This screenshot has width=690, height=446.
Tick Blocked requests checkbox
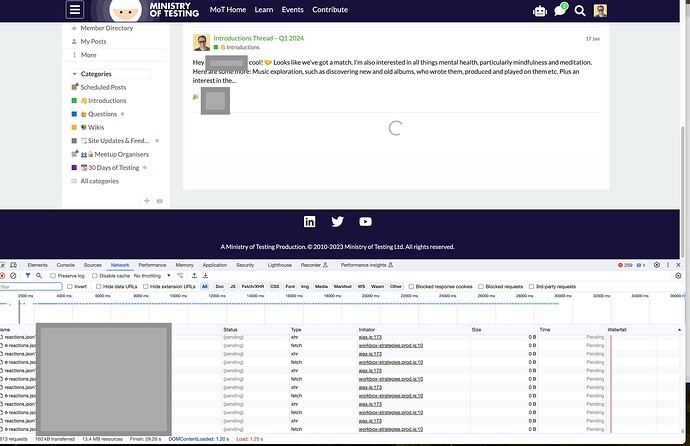pyautogui.click(x=481, y=286)
